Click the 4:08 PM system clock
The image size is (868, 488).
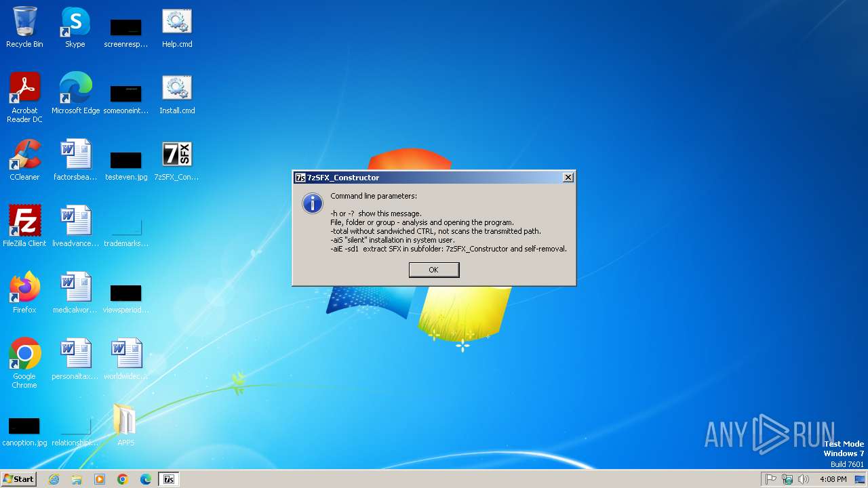(x=833, y=479)
